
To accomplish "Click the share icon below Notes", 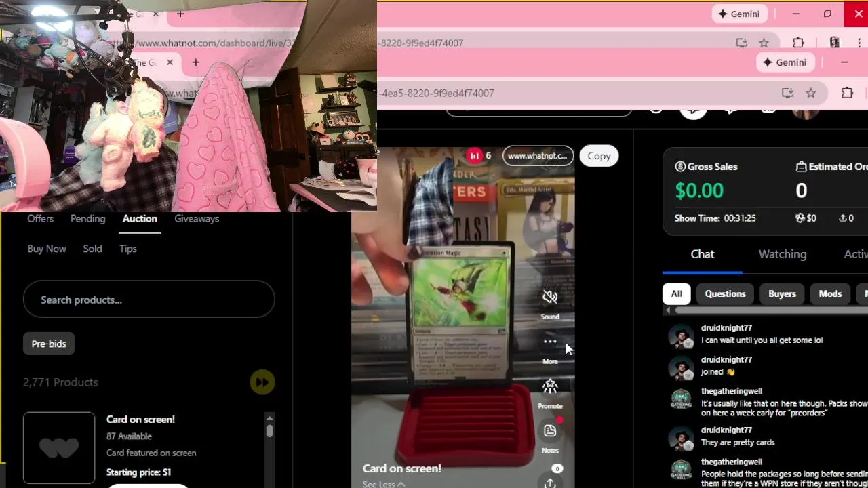I will click(550, 483).
